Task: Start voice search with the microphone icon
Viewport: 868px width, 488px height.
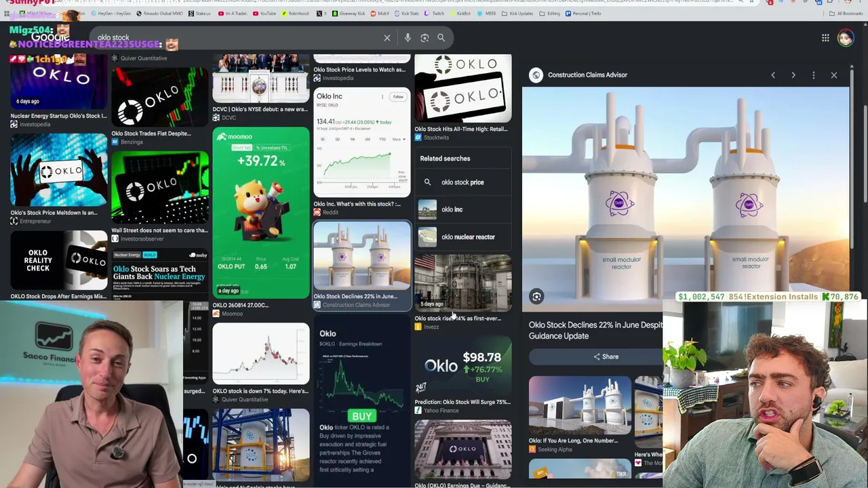Action: (408, 38)
